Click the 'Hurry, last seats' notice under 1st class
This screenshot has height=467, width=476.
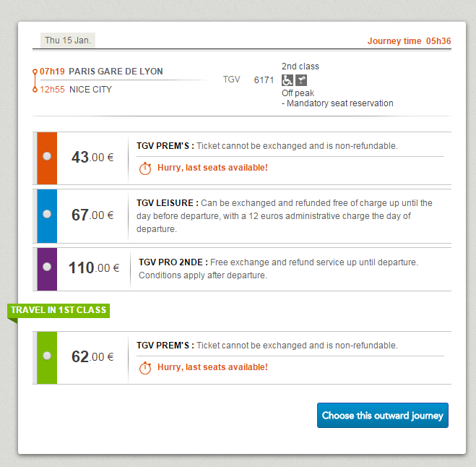[212, 367]
